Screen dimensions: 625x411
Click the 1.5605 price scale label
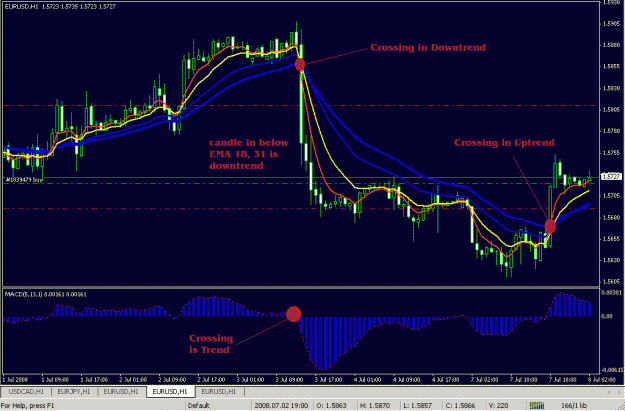point(612,281)
